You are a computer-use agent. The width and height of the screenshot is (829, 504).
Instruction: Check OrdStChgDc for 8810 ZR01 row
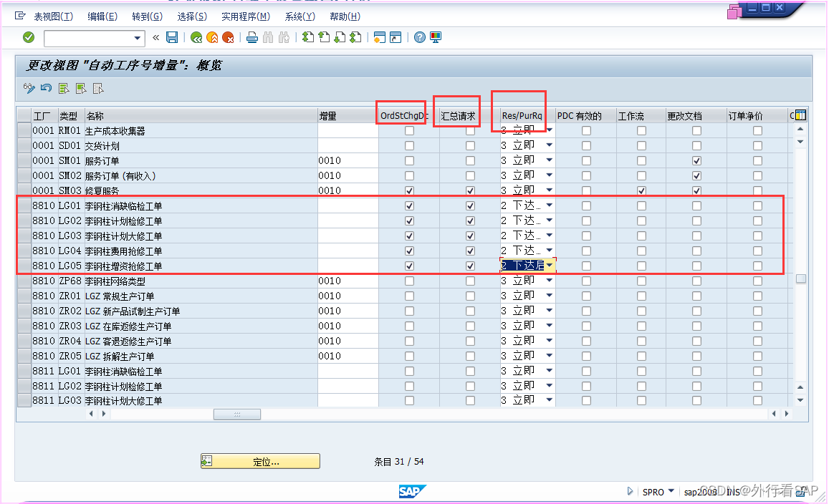pyautogui.click(x=409, y=296)
